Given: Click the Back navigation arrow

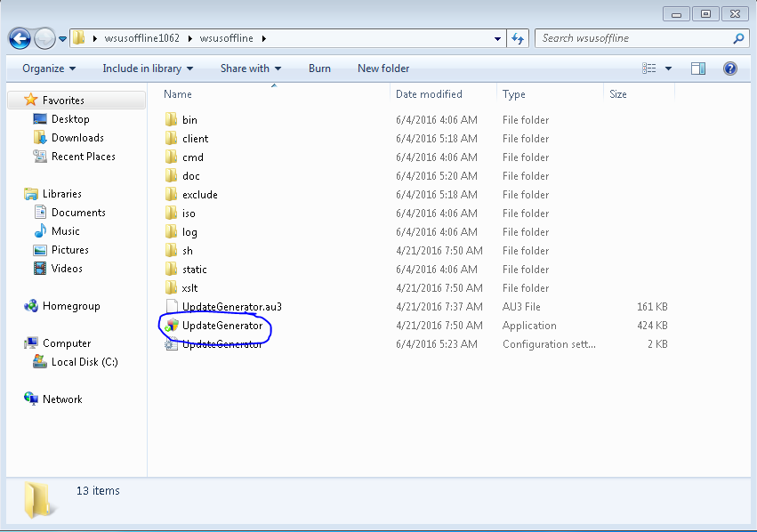Looking at the screenshot, I should 20,38.
